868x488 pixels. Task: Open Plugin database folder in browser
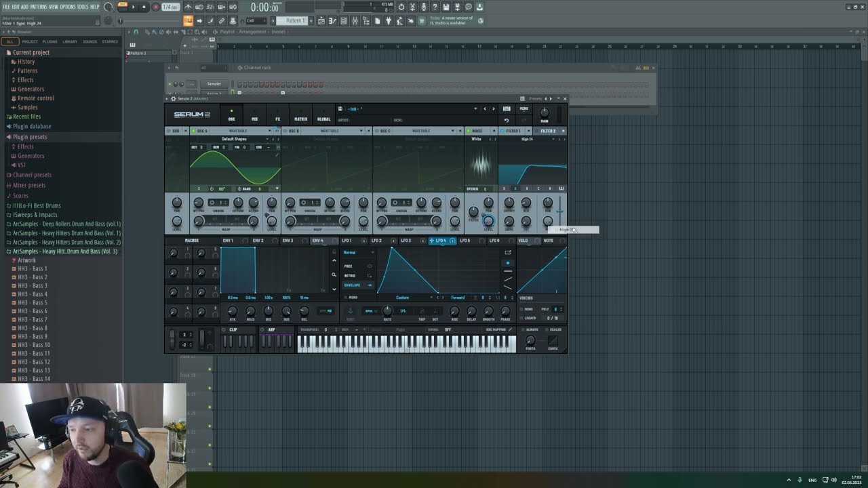[31, 126]
